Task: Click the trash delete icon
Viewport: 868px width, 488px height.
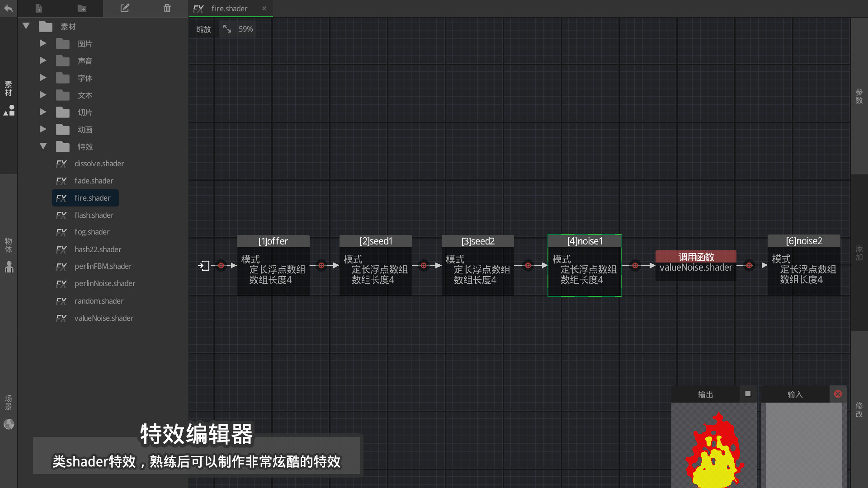Action: point(167,8)
